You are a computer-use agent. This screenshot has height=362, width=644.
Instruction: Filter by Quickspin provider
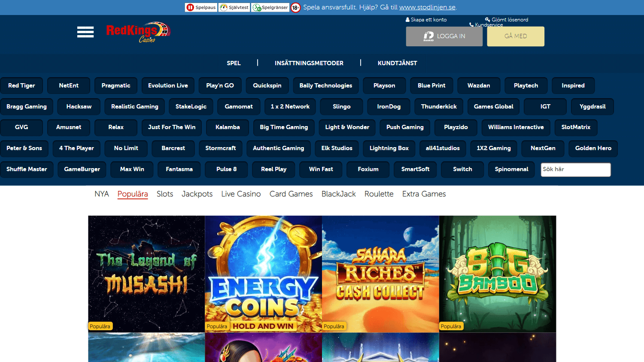point(267,85)
